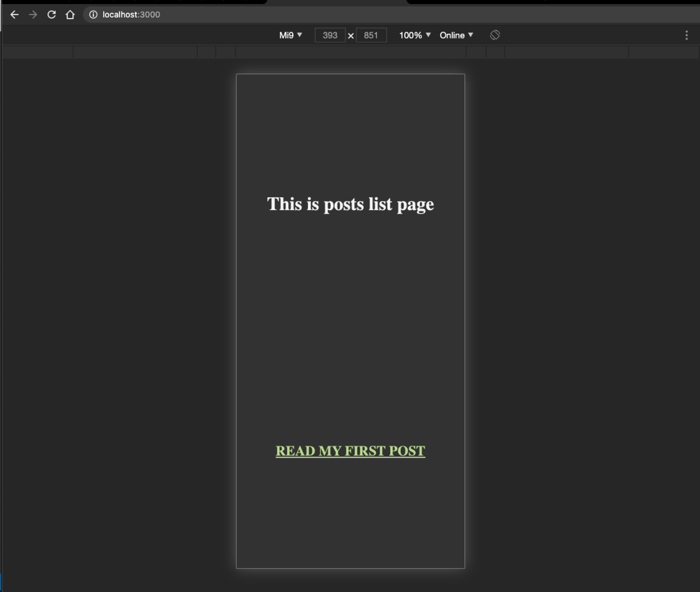The image size is (700, 592).
Task: View site information for localhost:3000
Action: 93,15
